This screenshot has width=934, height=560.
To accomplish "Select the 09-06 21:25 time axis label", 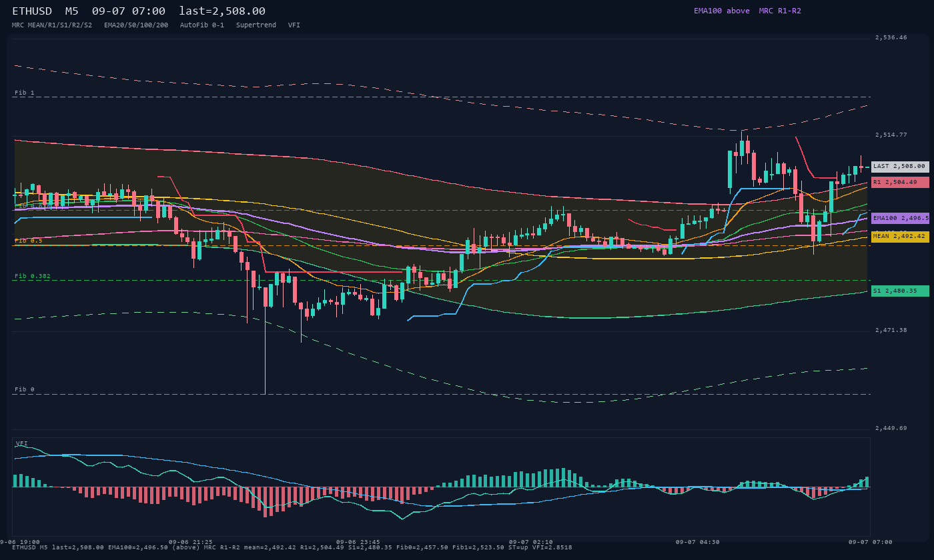I will (x=191, y=542).
